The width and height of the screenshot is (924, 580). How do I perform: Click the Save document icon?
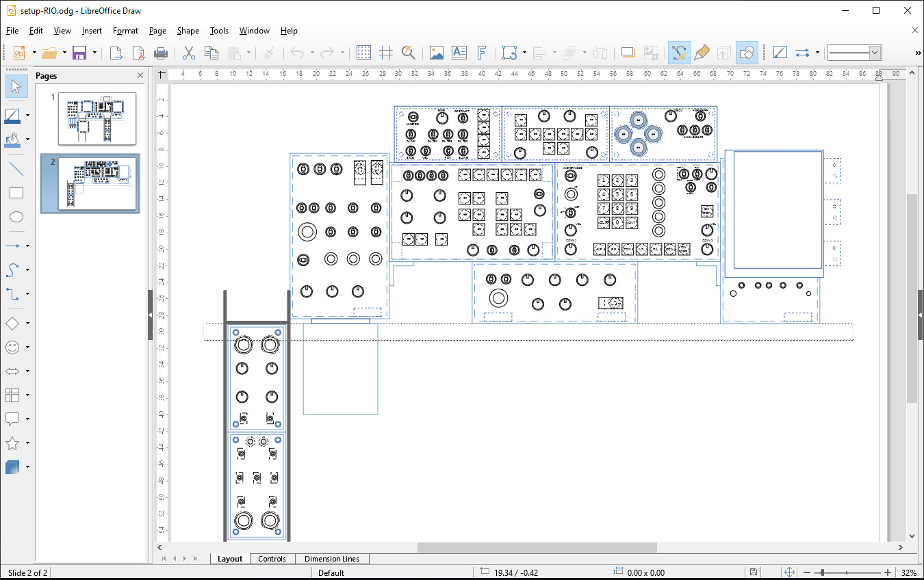(79, 53)
